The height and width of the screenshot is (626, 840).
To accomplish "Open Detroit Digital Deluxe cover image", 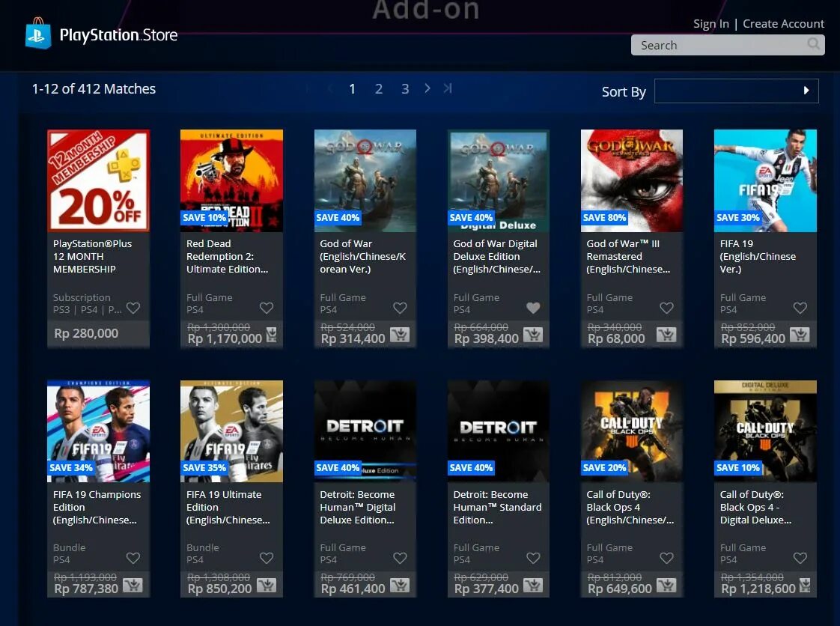I will 365,431.
